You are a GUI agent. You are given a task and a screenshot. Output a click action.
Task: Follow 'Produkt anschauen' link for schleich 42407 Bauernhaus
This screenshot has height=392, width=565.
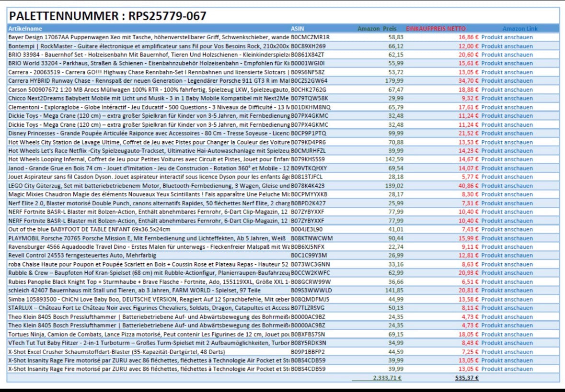tap(507, 291)
